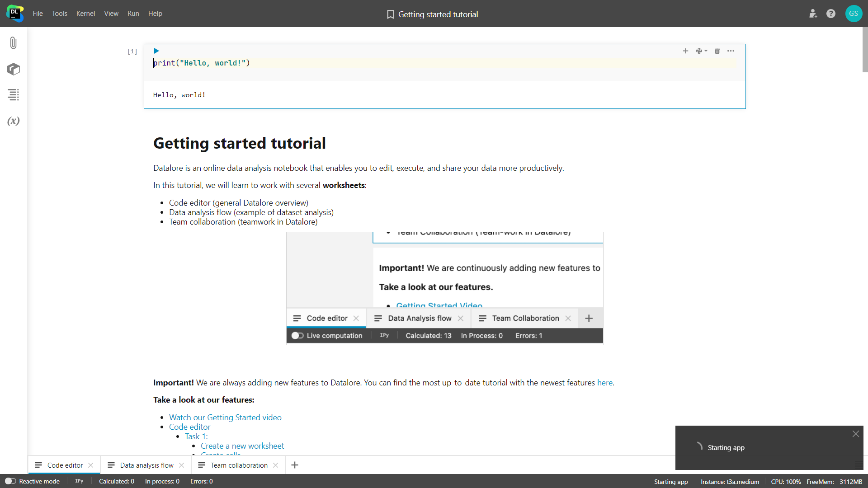Close the Code editor worksheet tab
868x488 pixels.
point(91,465)
